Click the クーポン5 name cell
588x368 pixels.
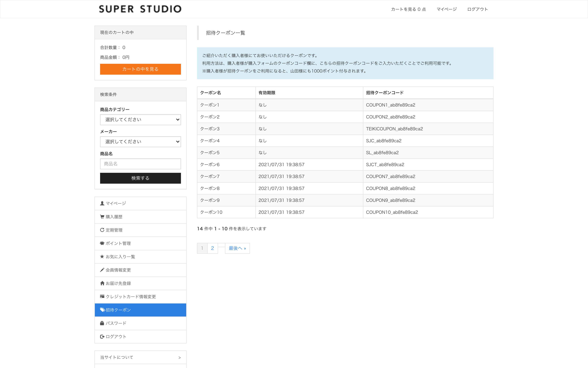click(226, 153)
